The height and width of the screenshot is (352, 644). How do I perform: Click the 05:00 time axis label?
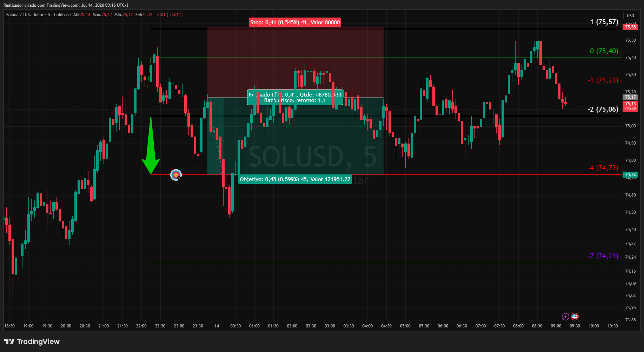405,326
